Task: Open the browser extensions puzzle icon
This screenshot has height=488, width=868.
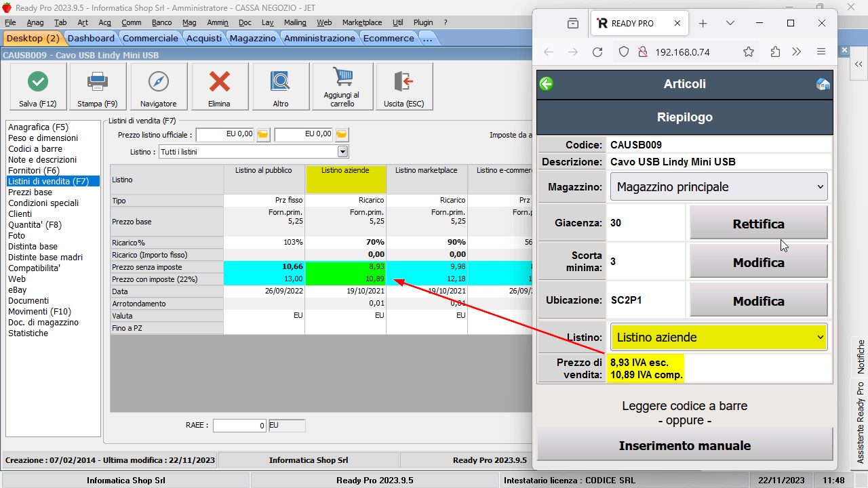Action: click(775, 52)
